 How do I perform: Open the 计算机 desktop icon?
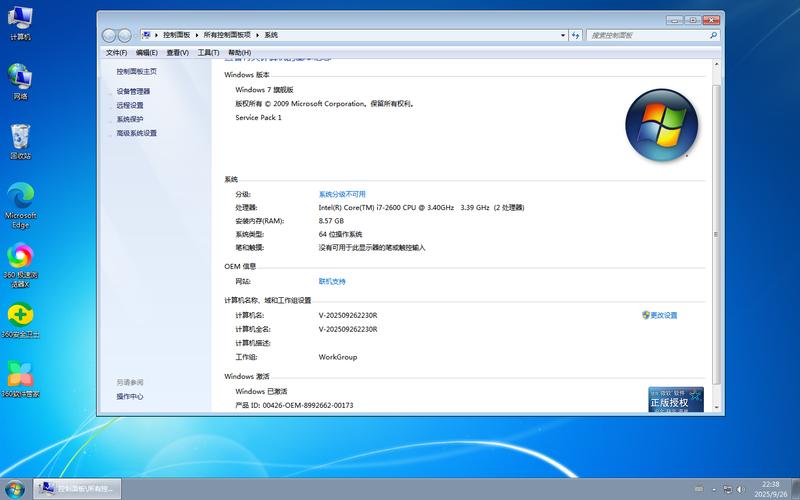[x=20, y=23]
